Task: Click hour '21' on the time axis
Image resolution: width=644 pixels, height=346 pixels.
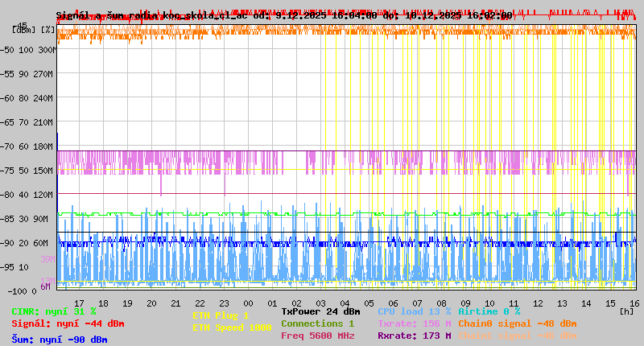Action: [175, 303]
